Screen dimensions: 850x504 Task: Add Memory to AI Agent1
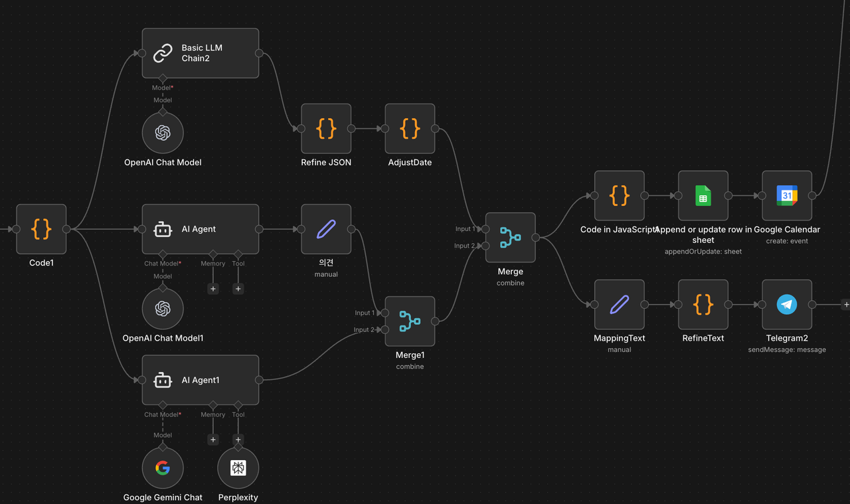213,440
